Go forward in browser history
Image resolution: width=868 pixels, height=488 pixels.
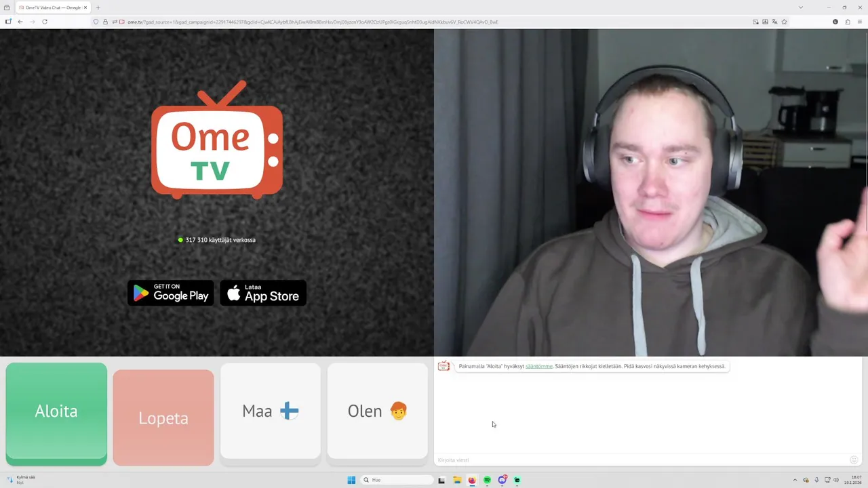click(33, 22)
